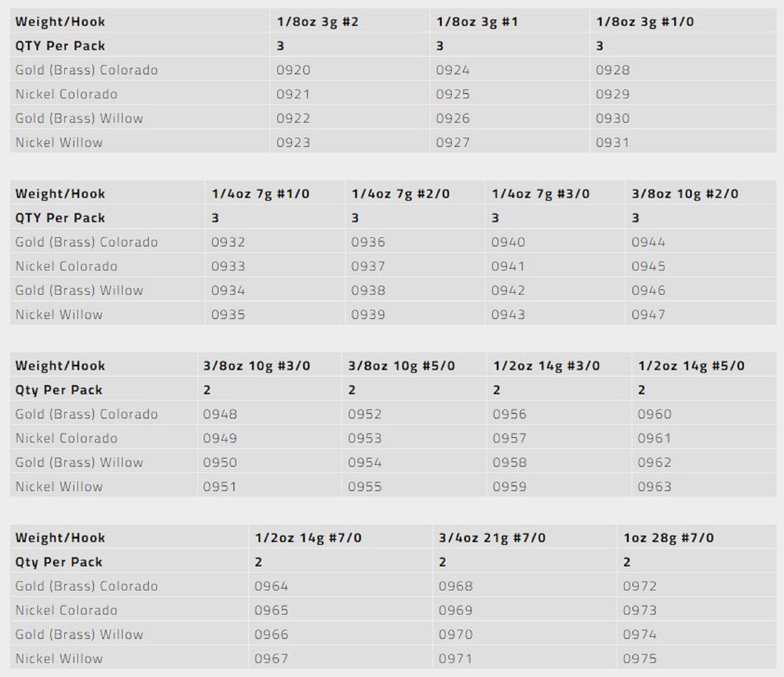Click the 1/8oz 3g #1/0 header
The image size is (784, 677).
[x=645, y=22]
